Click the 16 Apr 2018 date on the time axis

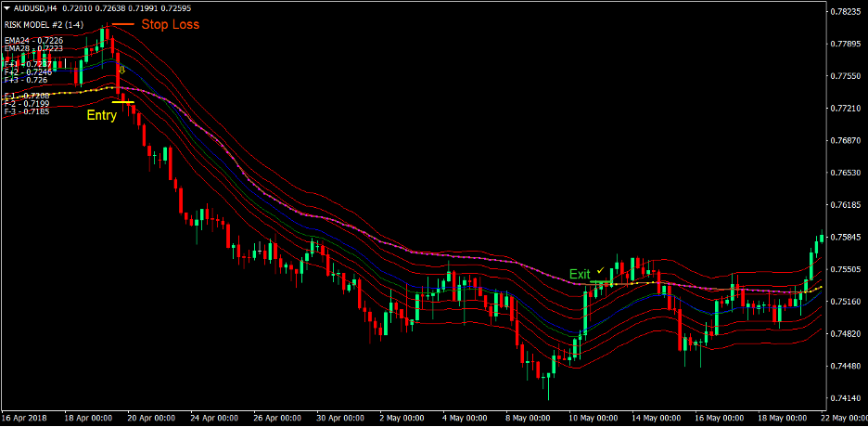pos(25,417)
